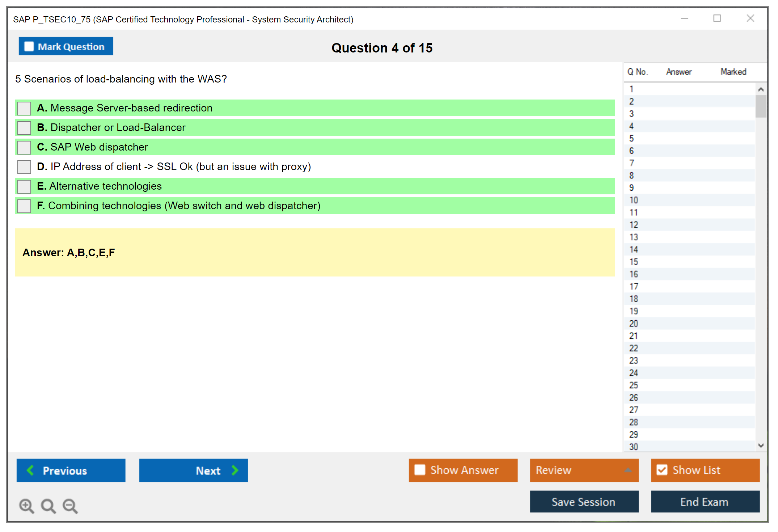Click the green left arrow on Previous
Viewport: 778px width, 532px height.
click(30, 470)
